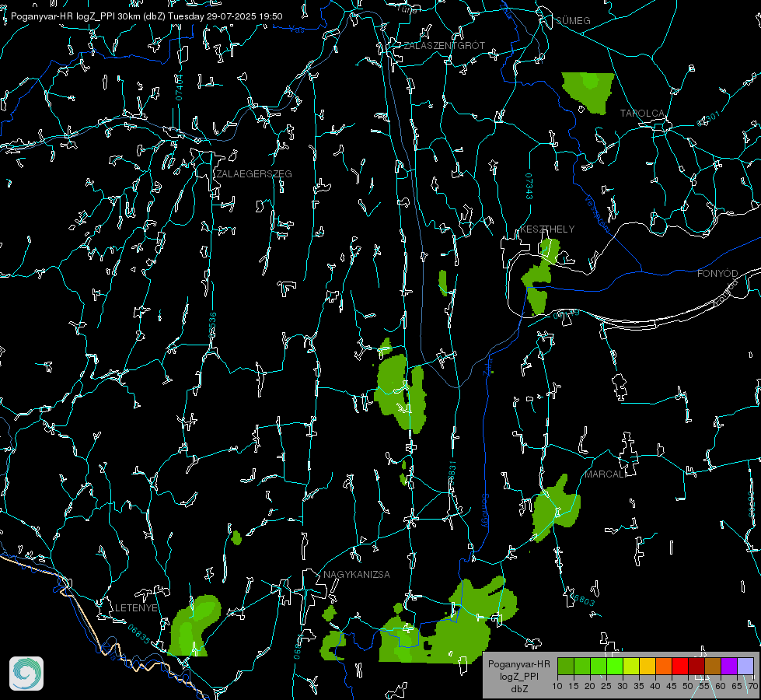Select the 25–30 dBZ bright green swatch
Screen dimensions: 761x700
coord(615,666)
